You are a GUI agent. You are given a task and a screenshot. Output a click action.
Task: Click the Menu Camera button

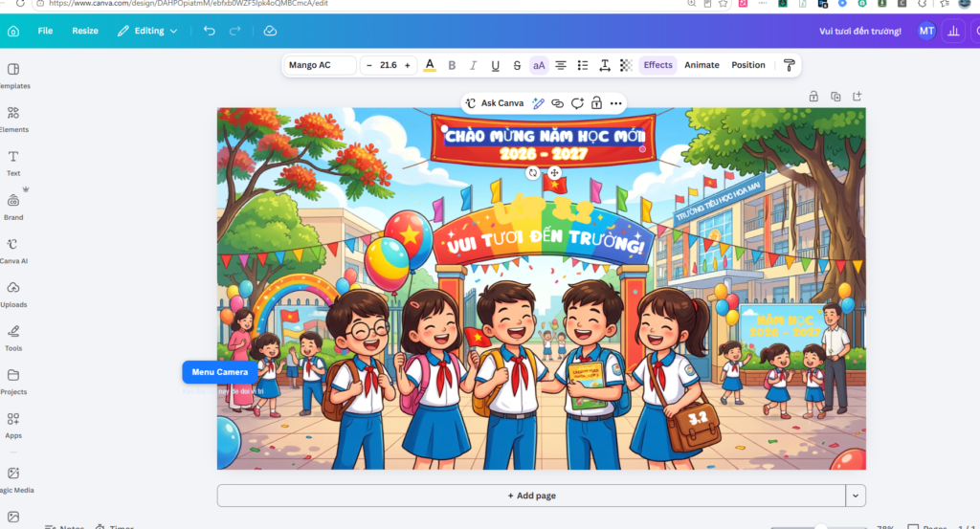point(220,371)
